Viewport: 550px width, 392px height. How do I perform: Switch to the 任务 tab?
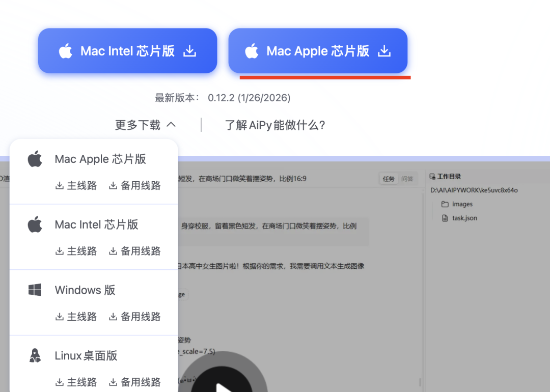point(388,179)
